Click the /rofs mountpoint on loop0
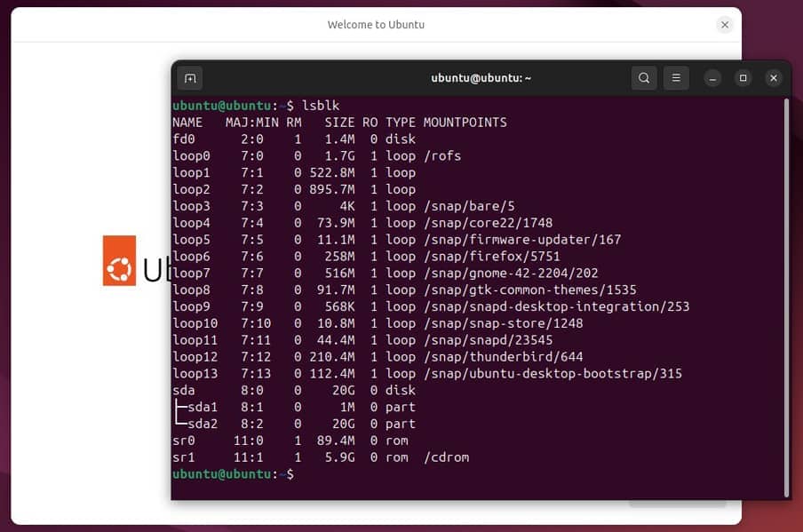The height and width of the screenshot is (532, 803). tap(447, 155)
